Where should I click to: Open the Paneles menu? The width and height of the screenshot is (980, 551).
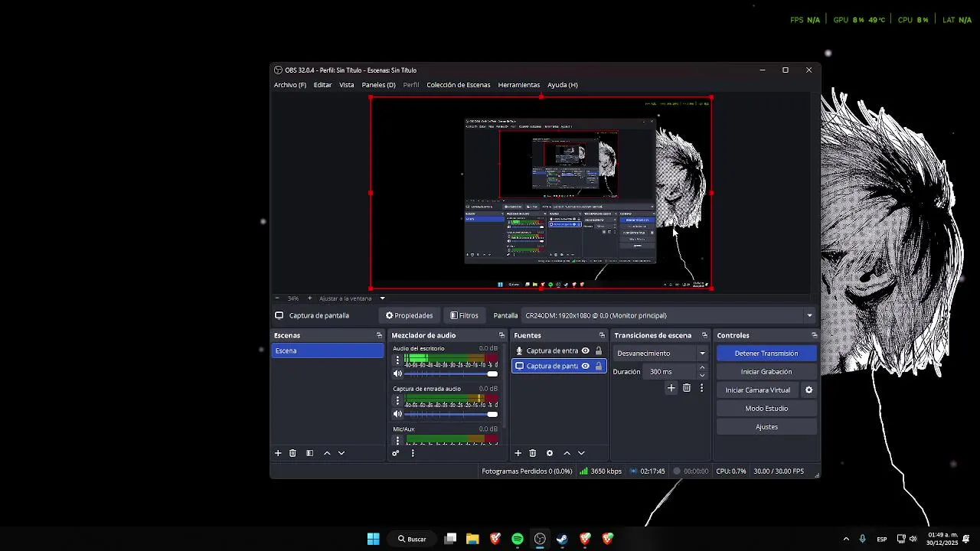click(x=379, y=85)
